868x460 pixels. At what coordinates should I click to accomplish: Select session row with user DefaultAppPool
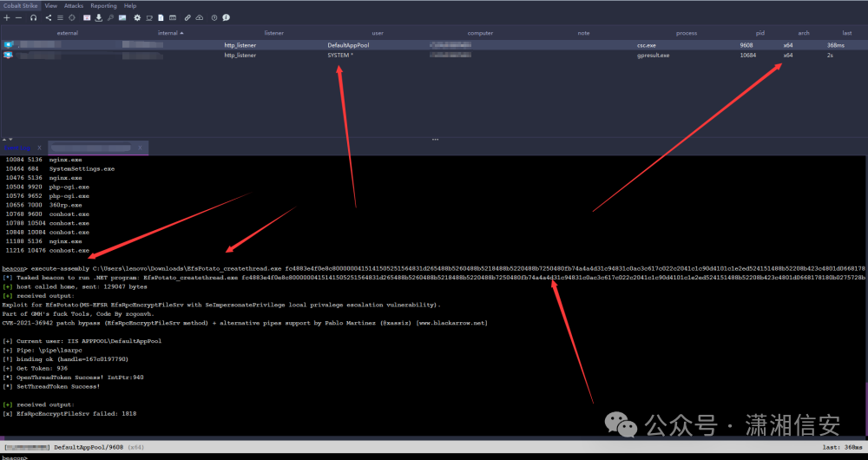(x=434, y=45)
